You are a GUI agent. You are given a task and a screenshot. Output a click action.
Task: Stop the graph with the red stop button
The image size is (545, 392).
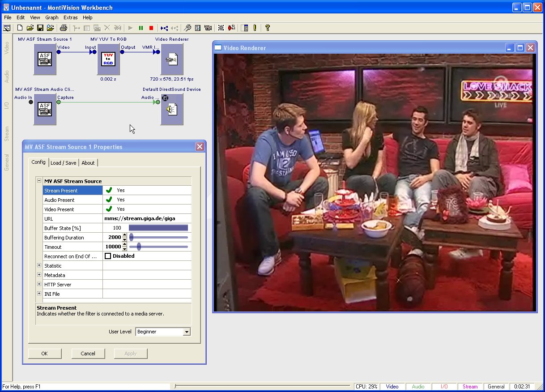[151, 28]
